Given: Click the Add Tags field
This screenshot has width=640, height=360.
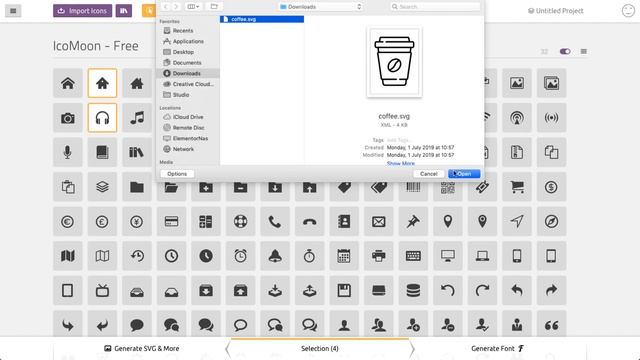Looking at the screenshot, I should point(399,140).
